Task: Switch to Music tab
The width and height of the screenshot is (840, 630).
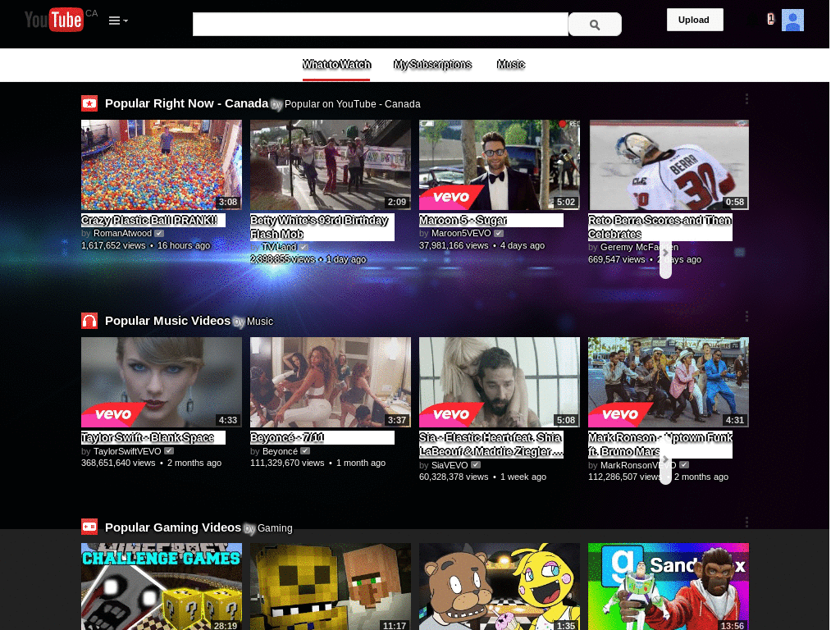Action: (510, 64)
